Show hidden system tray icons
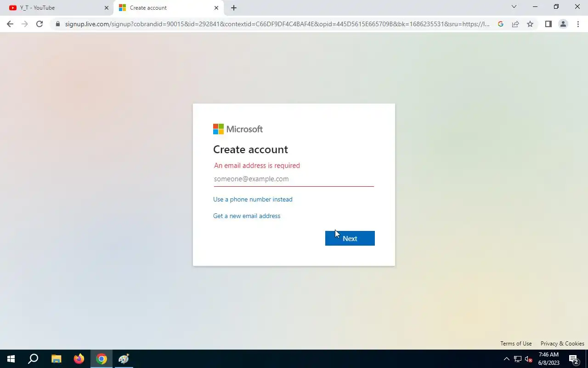The width and height of the screenshot is (588, 368). click(507, 359)
